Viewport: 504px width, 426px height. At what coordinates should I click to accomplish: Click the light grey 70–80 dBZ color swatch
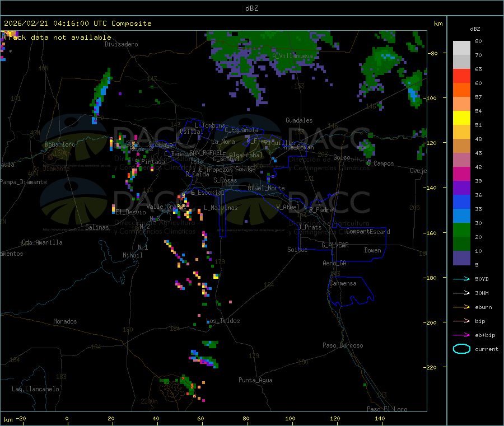(x=461, y=48)
